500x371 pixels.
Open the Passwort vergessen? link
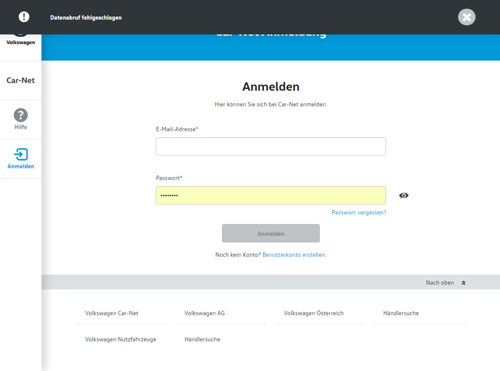(x=359, y=212)
